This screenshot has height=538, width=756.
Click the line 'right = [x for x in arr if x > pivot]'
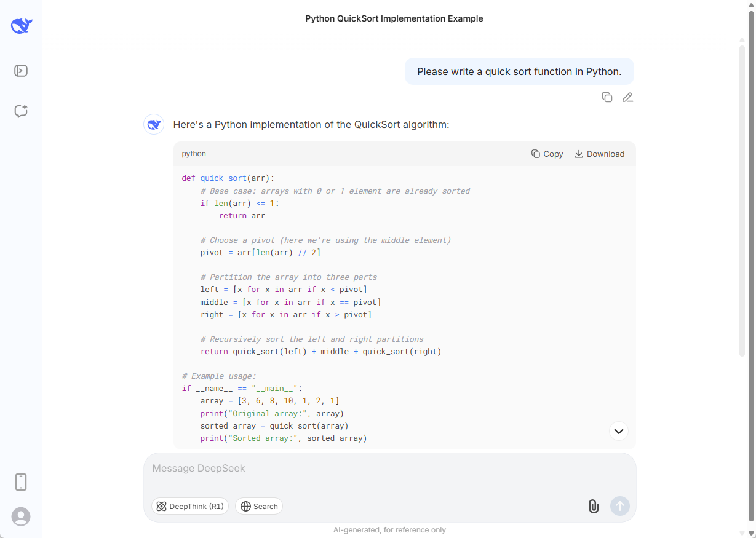(286, 314)
